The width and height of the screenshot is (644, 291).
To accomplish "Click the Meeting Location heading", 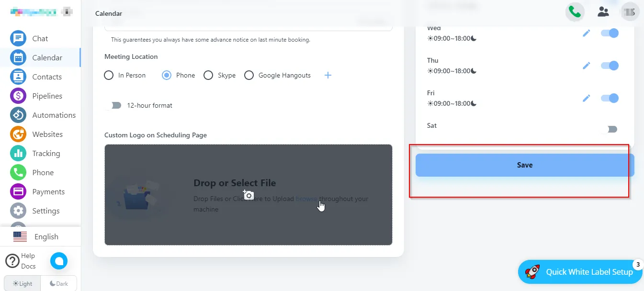I will click(x=131, y=56).
